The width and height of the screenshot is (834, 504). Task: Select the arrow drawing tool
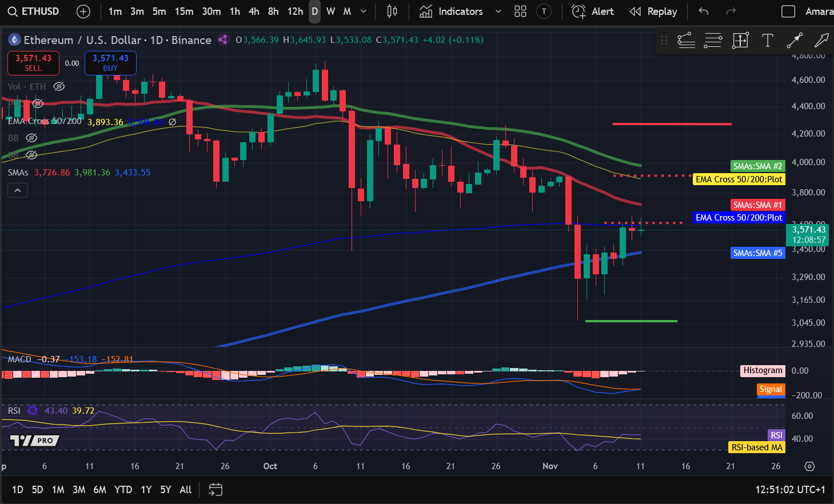tap(821, 40)
